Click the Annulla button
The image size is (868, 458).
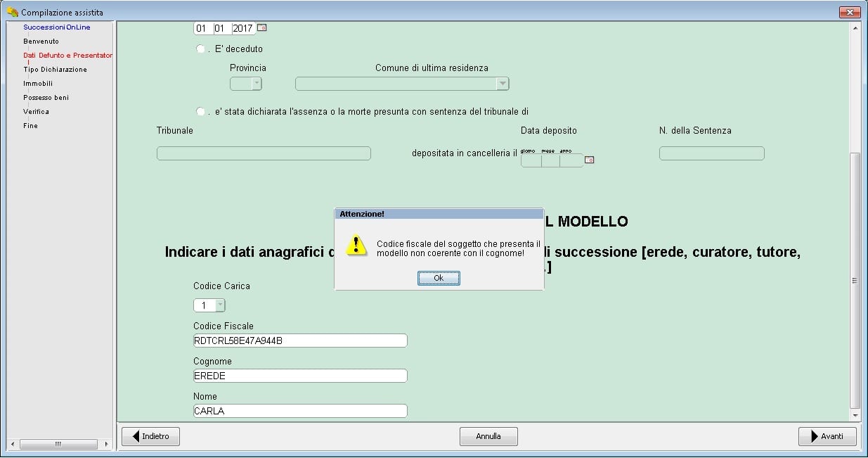(488, 436)
